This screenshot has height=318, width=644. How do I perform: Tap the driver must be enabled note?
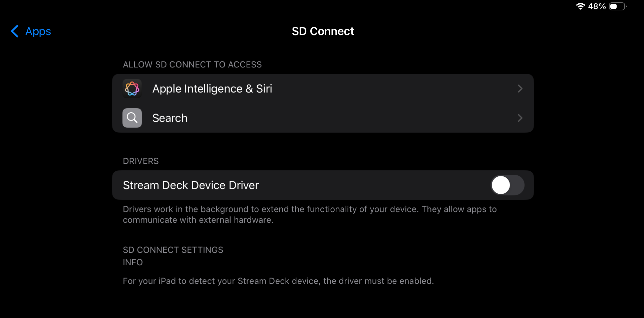278,281
